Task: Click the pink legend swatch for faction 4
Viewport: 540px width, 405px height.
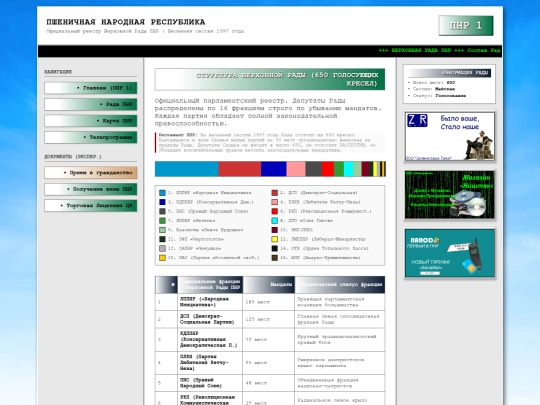Action: (274, 202)
